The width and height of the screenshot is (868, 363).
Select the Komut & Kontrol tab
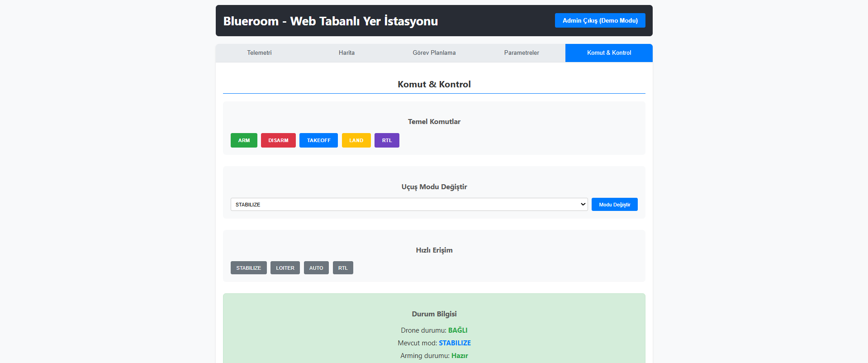609,53
